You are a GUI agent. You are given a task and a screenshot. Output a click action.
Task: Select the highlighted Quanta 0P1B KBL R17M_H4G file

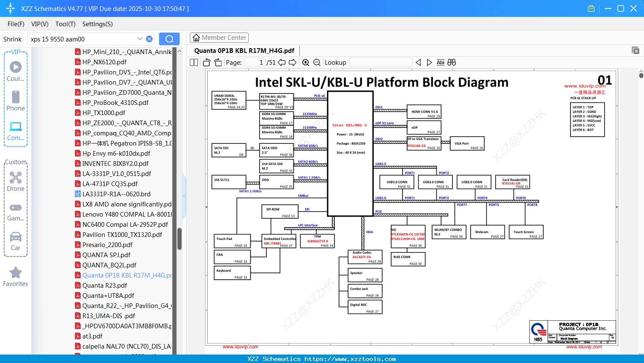pos(127,275)
